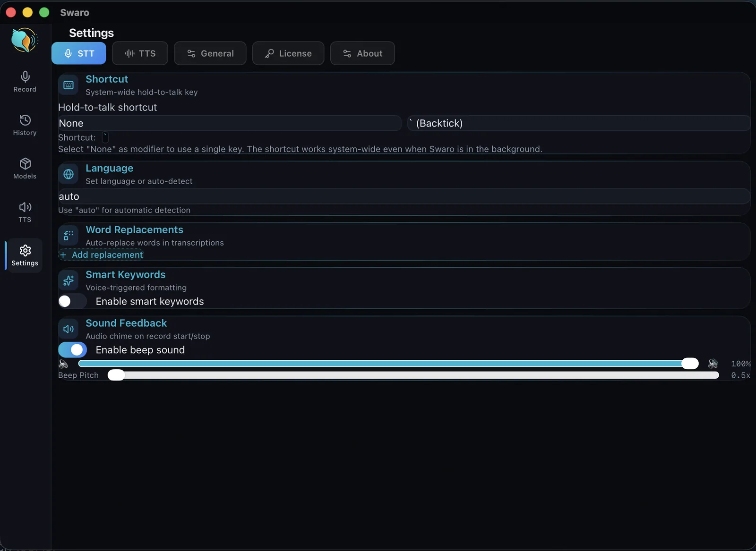
Task: Switch to the TTS settings tab
Action: pos(140,53)
